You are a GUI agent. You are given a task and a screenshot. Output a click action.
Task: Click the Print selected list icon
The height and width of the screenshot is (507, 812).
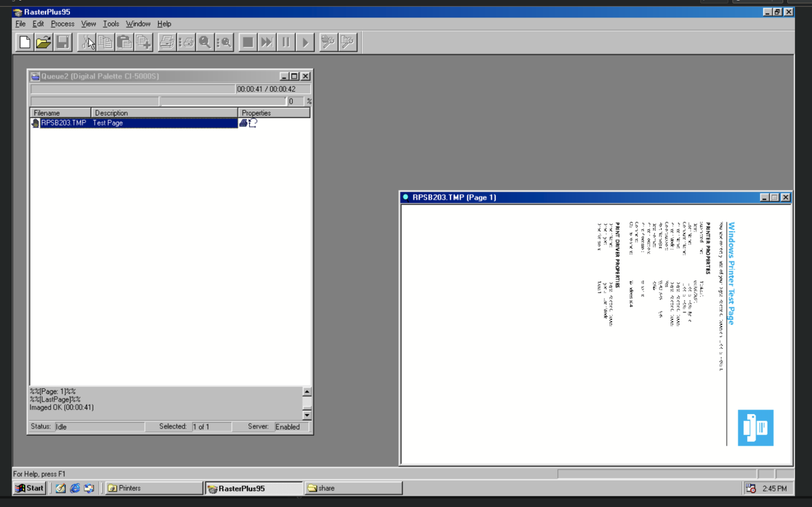186,43
